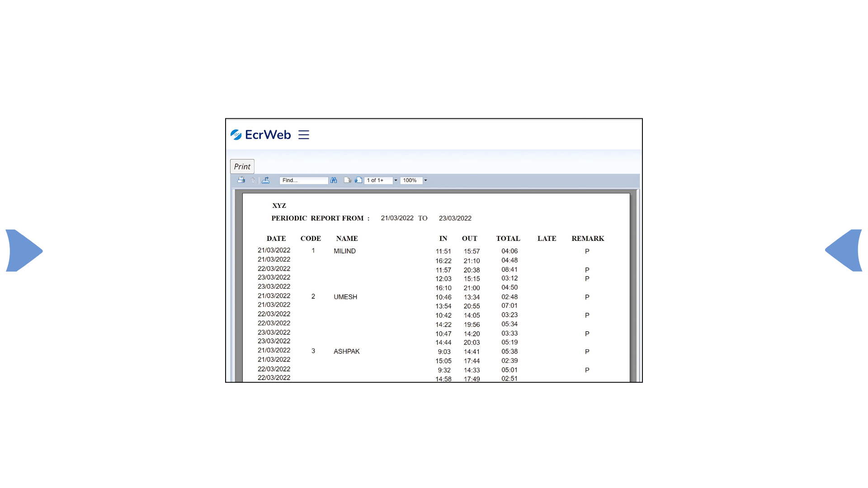Open the hamburger menu next to EcrWeb
Viewport: 868px width, 488px height.
[304, 135]
